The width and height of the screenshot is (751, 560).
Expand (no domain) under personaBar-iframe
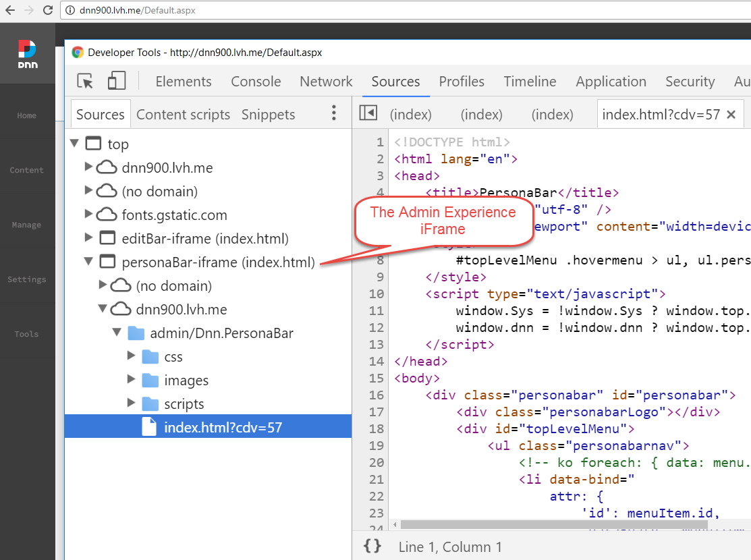coord(103,284)
